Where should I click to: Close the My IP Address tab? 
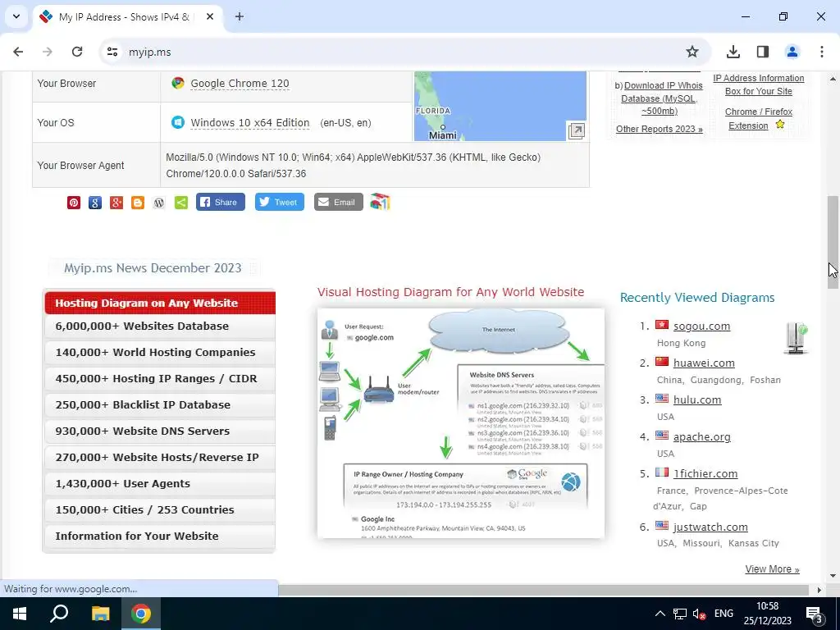[x=210, y=16]
